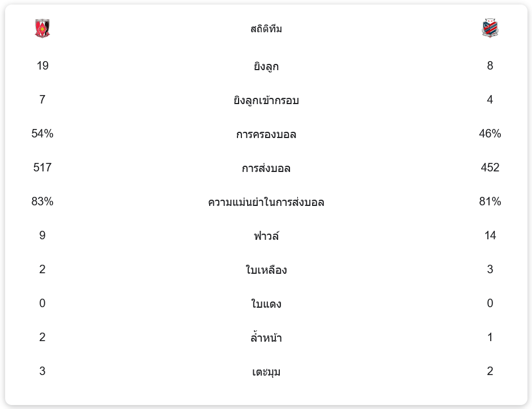The height and width of the screenshot is (409, 532).
Task: Click the 54% possession value
Action: click(x=42, y=134)
